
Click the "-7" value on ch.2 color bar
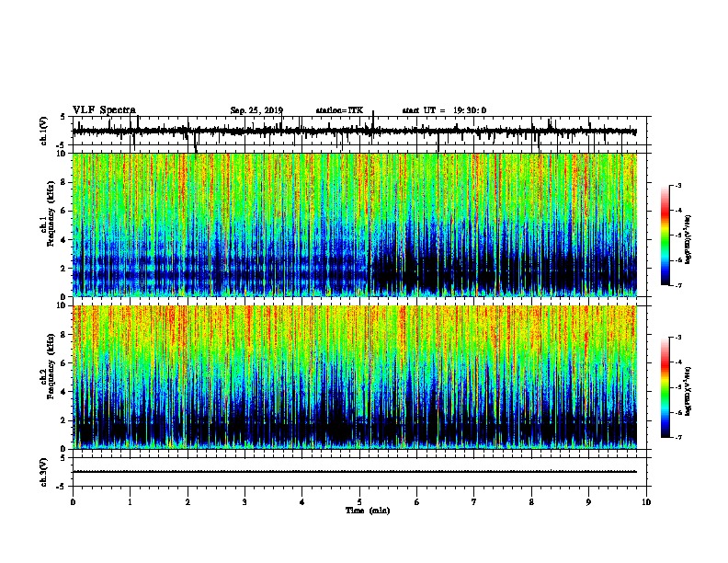click(678, 438)
